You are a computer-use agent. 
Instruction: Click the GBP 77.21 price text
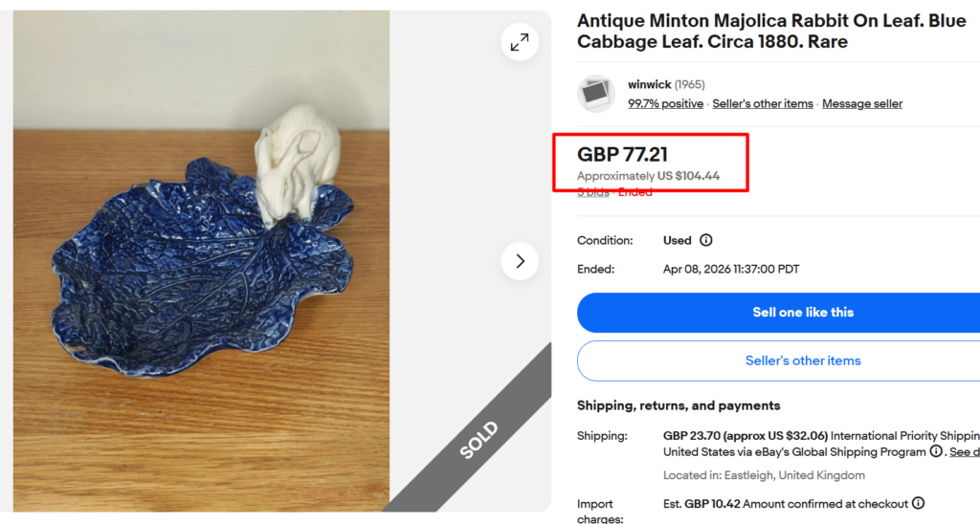click(622, 154)
